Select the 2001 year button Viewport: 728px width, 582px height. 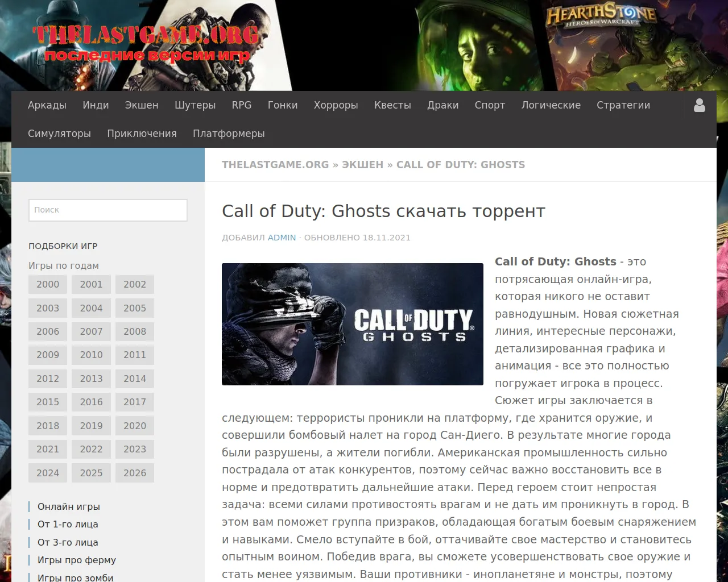coord(92,285)
